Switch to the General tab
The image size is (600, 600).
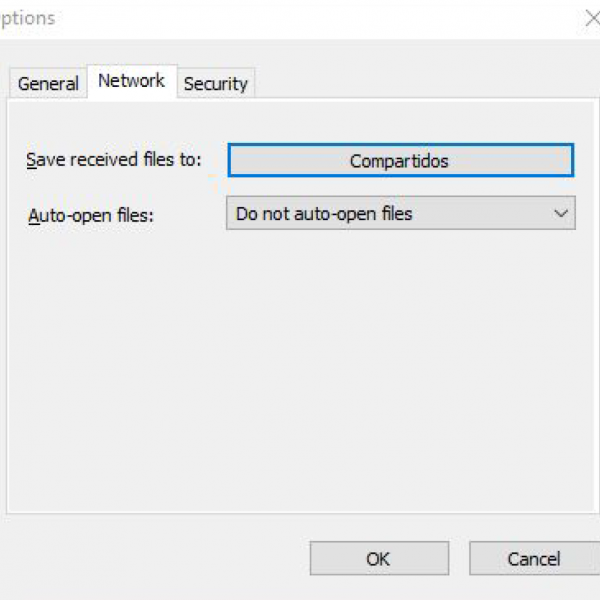(x=48, y=84)
